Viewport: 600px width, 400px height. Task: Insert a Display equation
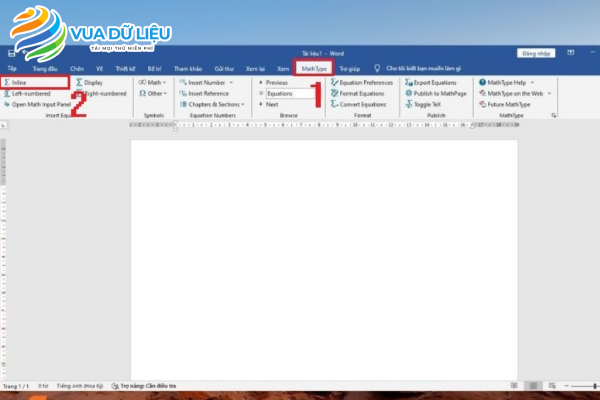click(x=92, y=82)
